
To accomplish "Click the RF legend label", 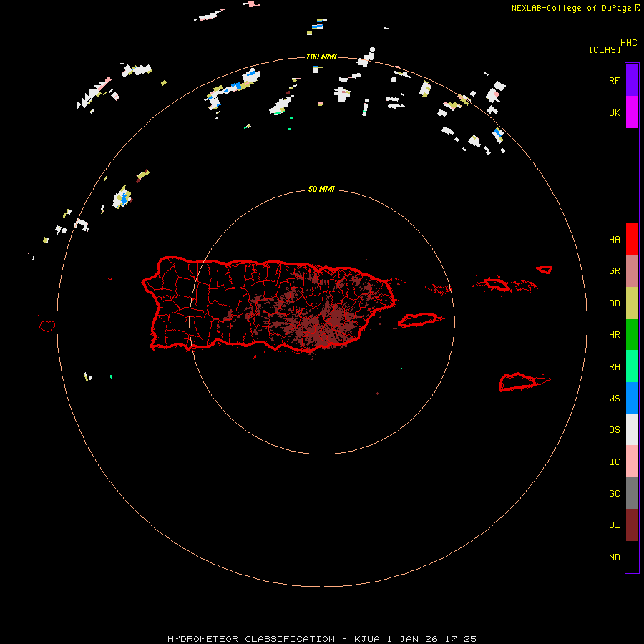I will (x=614, y=80).
